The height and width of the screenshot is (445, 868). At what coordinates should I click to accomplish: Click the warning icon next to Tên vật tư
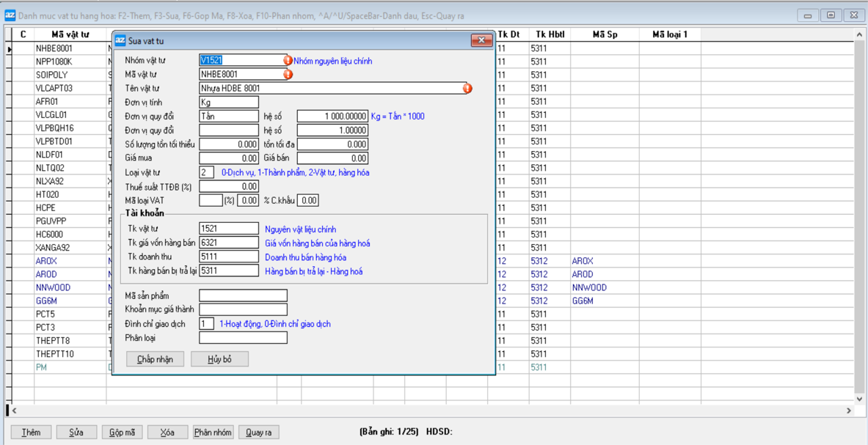467,89
